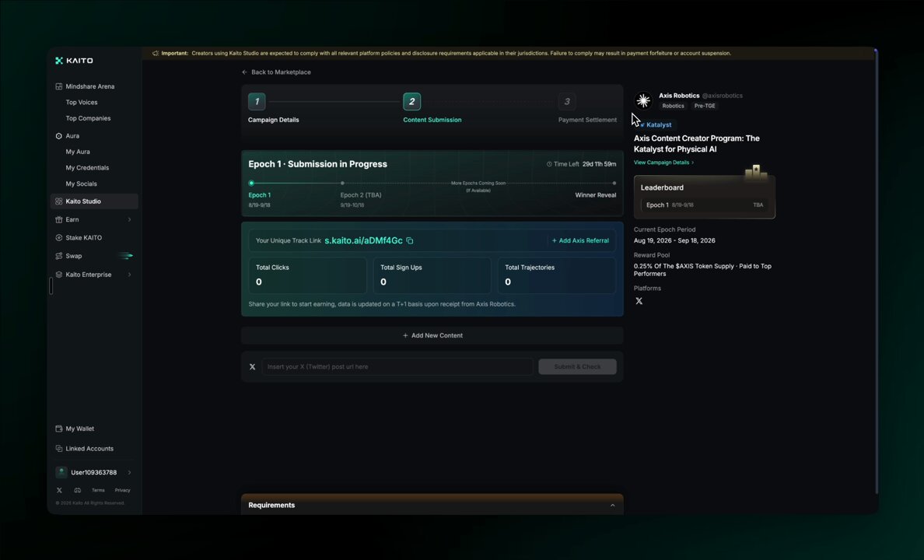The height and width of the screenshot is (560, 924).
Task: Click the Submit & Check button
Action: click(x=577, y=366)
